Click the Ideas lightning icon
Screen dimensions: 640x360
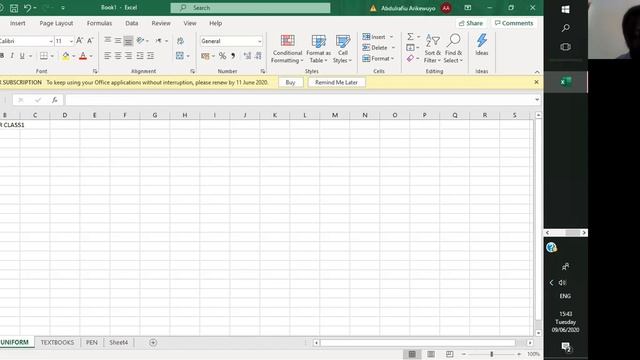[482, 44]
